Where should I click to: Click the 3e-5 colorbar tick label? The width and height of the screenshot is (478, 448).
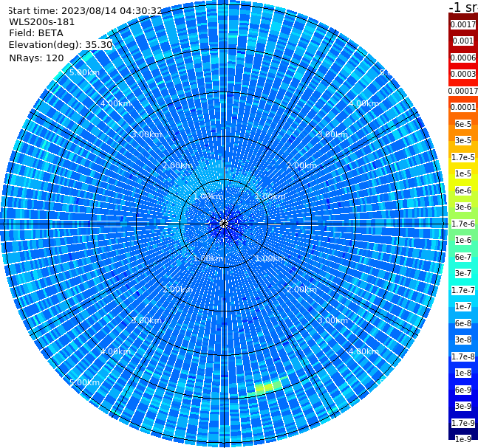tap(463, 140)
